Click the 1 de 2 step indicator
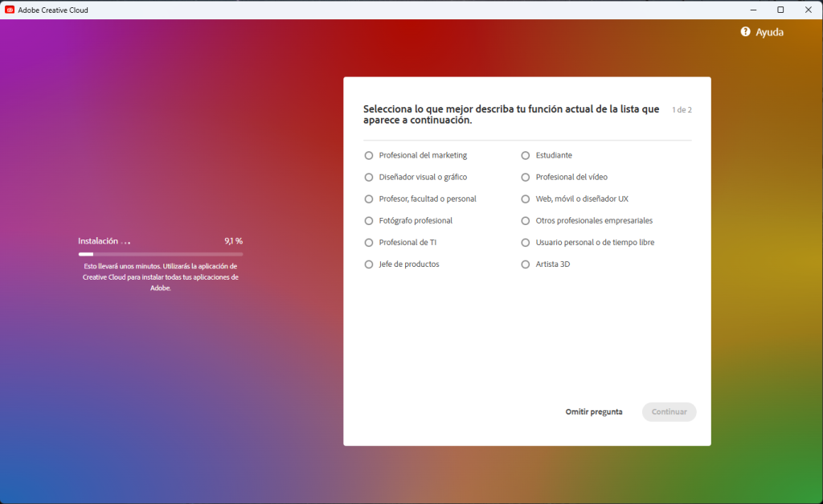823x504 pixels. coord(682,109)
